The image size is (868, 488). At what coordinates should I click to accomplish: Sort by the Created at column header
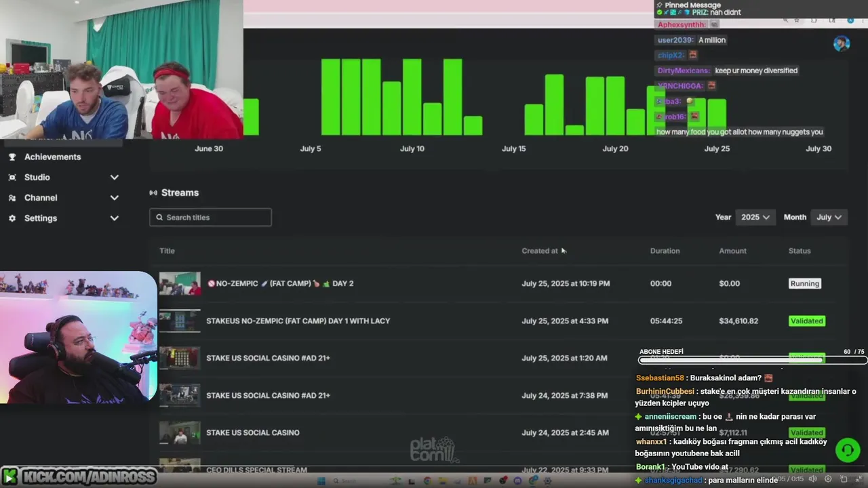(540, 251)
